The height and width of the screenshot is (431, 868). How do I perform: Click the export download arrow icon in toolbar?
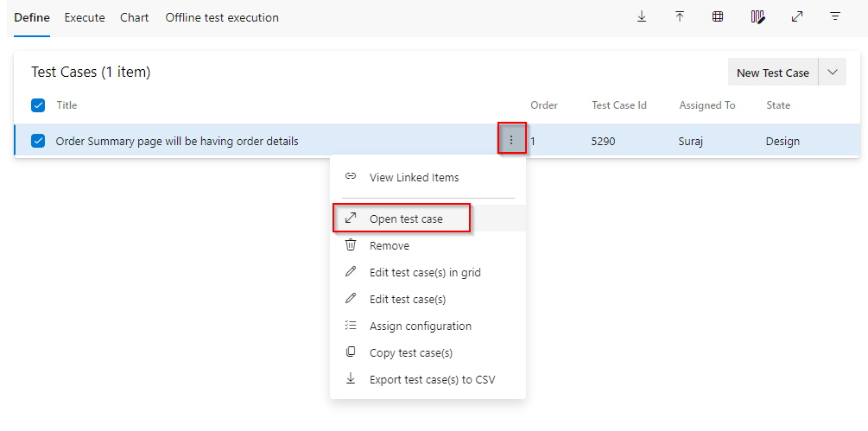click(x=642, y=16)
